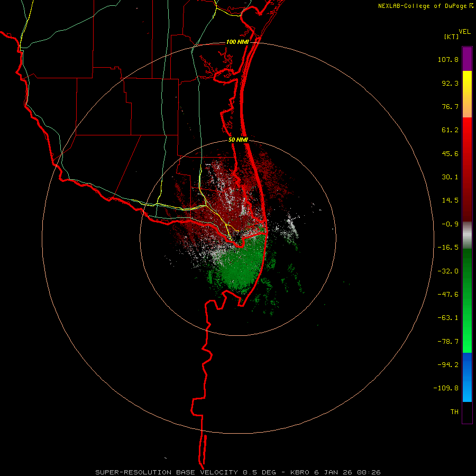
Task: Select the 92.3 value on the velocity scale
Action: (450, 83)
